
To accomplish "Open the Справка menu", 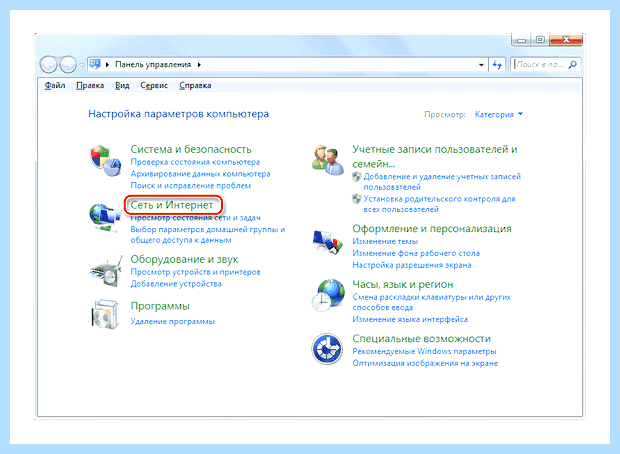I will pos(195,85).
